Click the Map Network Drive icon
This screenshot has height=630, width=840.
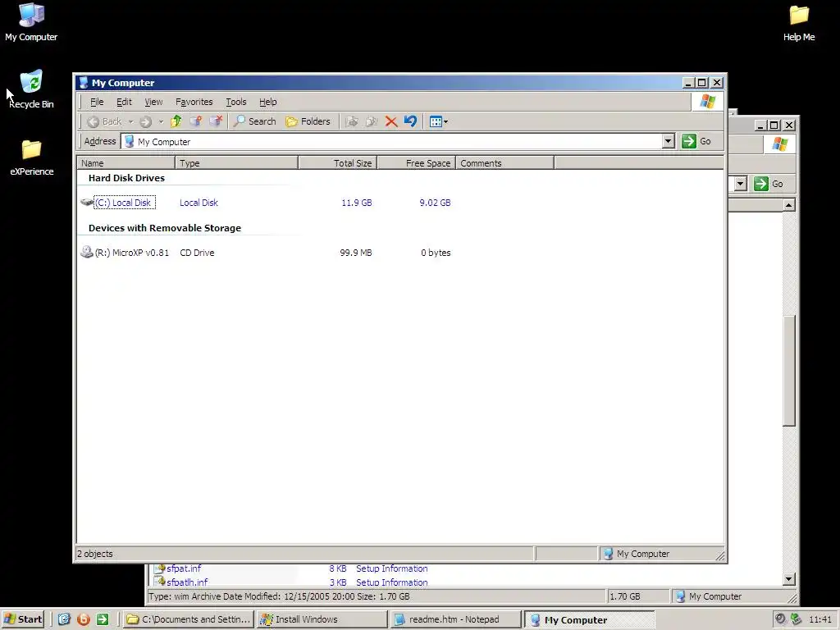coord(196,121)
